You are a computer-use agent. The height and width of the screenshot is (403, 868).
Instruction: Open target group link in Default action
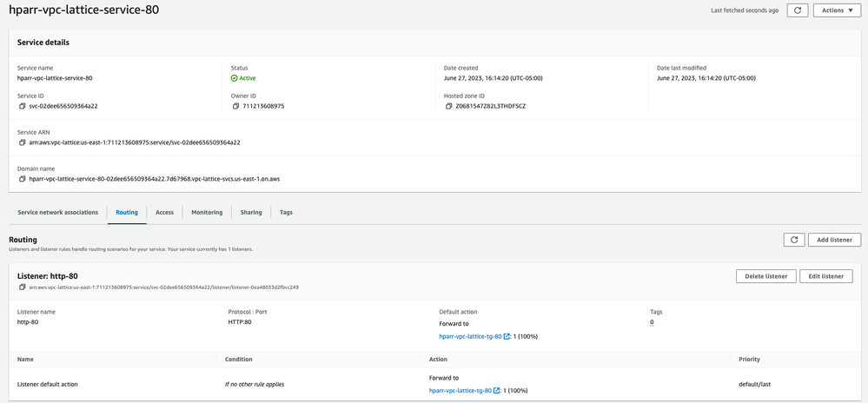coord(470,336)
